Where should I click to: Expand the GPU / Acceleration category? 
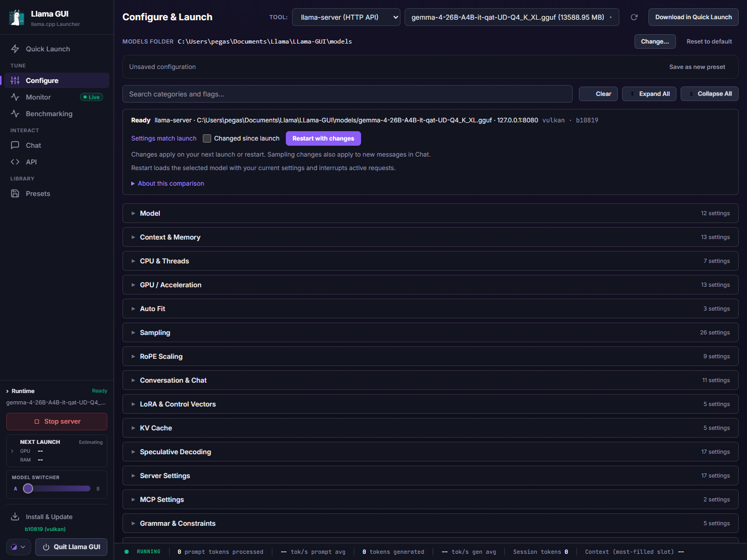(x=430, y=285)
